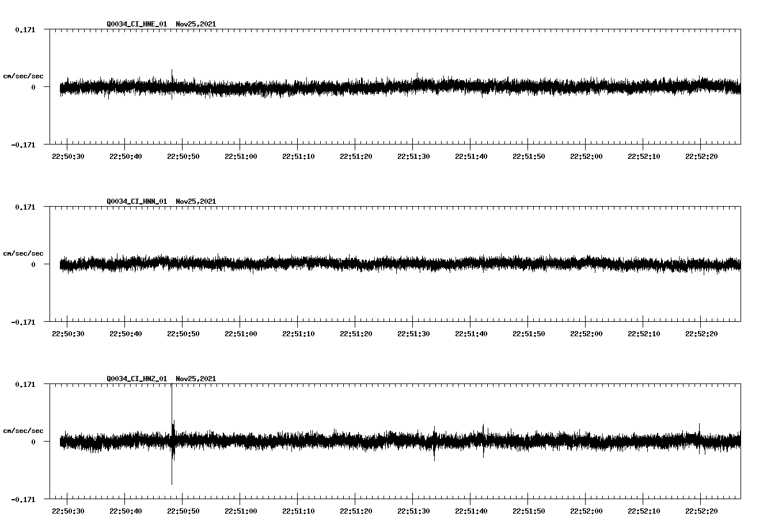
Task: Click 22:51:10 time label under HNN plot
Action: coord(298,333)
